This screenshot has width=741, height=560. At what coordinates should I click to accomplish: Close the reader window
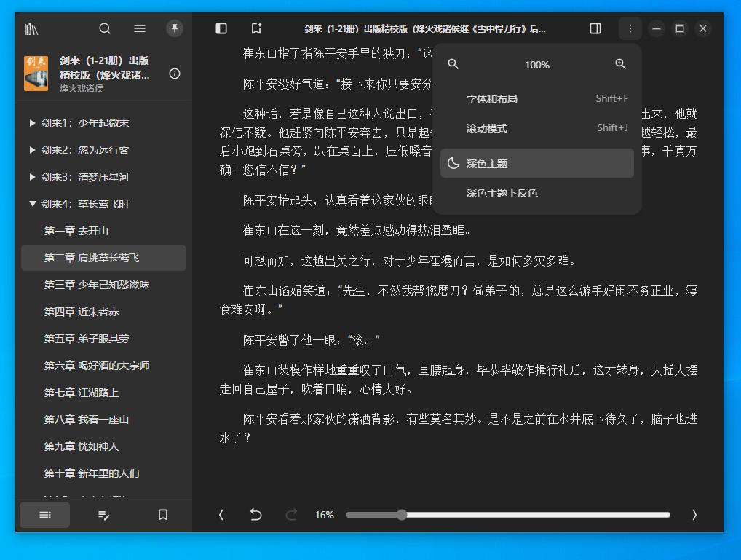[703, 29]
